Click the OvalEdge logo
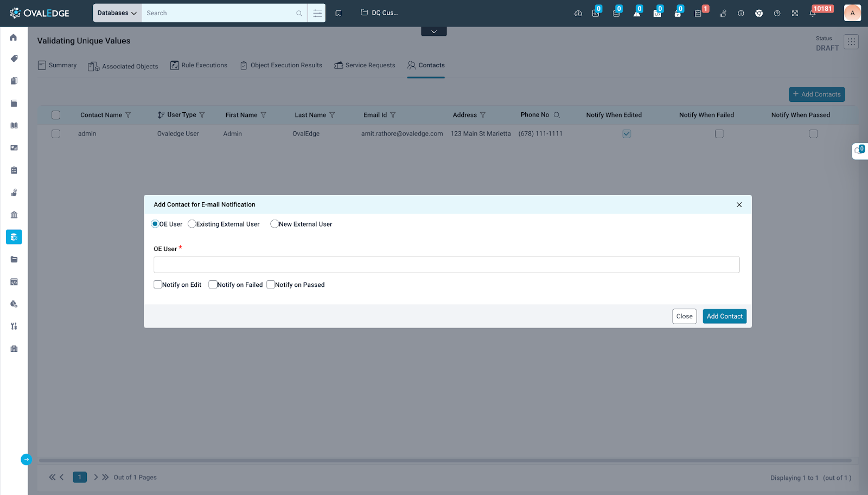The image size is (868, 495). pos(40,13)
